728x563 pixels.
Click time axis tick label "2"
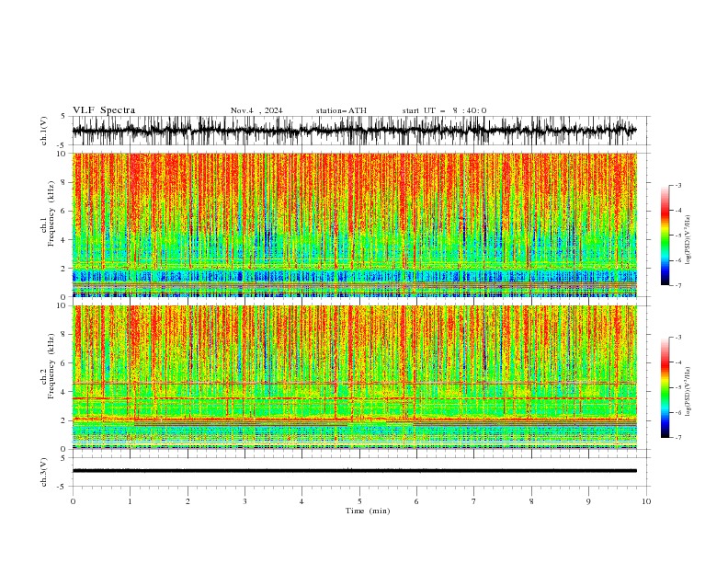188,501
